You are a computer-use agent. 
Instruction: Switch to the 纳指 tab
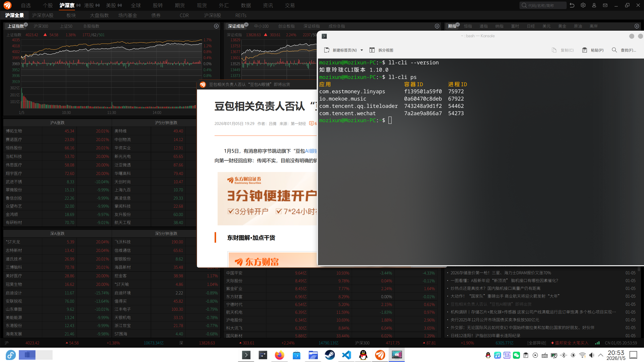[499, 26]
